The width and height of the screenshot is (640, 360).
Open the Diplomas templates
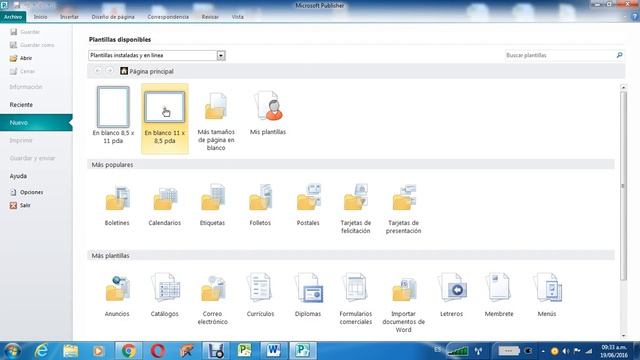(x=308, y=295)
